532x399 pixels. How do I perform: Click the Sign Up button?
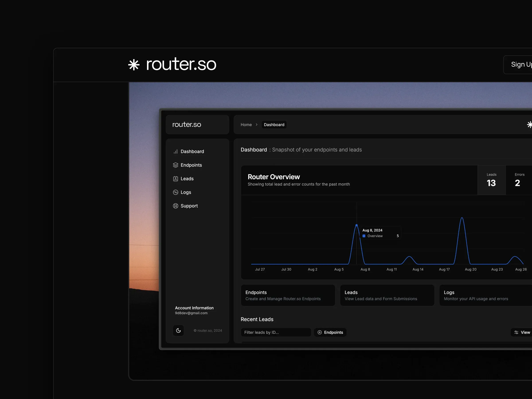coord(518,65)
